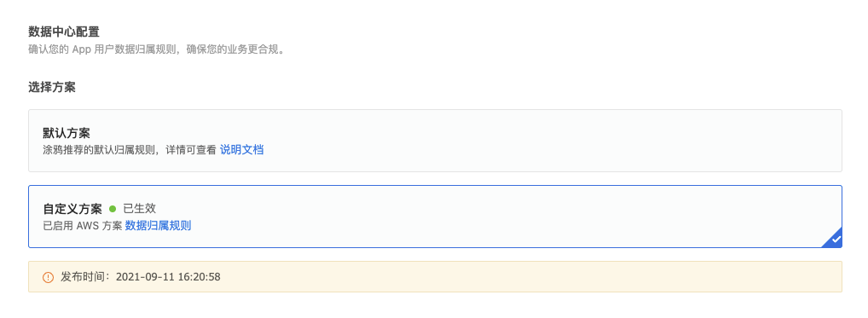Image resolution: width=868 pixels, height=318 pixels.
Task: Open the 数据归属规则 link
Action: [159, 226]
